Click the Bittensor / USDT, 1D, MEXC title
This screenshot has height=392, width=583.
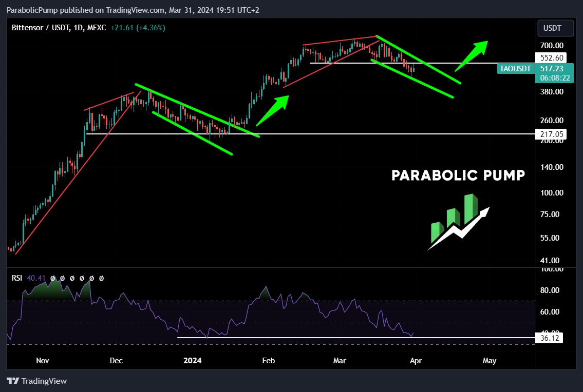(x=59, y=28)
